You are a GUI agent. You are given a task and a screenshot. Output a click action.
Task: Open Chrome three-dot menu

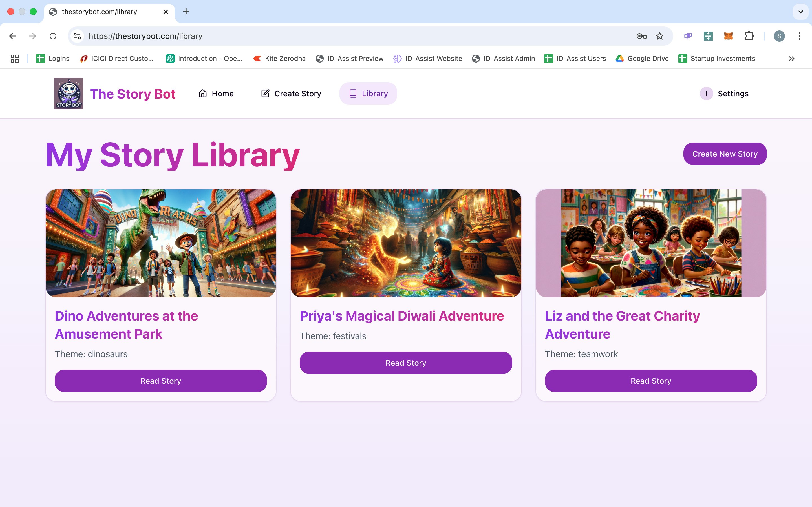tap(799, 36)
